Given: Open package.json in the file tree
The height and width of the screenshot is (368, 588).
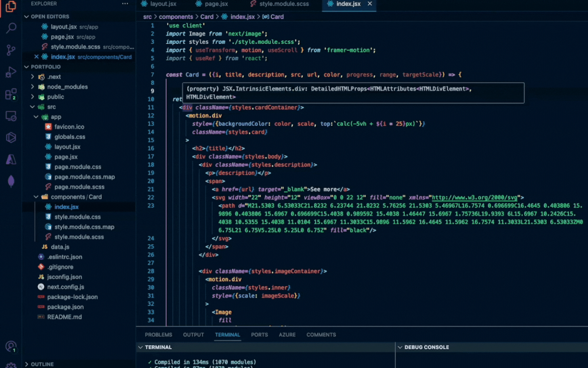Looking at the screenshot, I should point(65,307).
